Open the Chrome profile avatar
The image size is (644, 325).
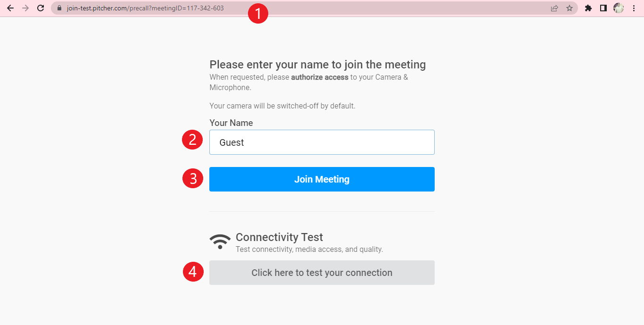[x=619, y=8]
